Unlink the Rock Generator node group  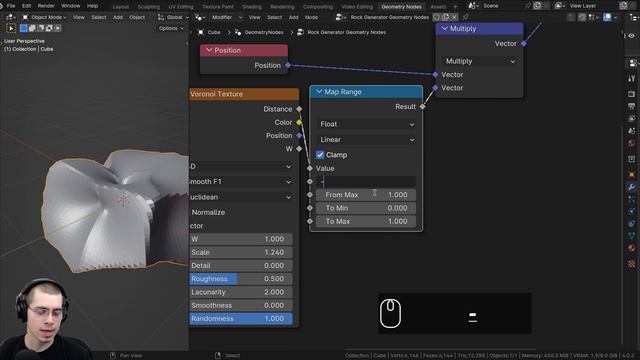click(x=454, y=17)
